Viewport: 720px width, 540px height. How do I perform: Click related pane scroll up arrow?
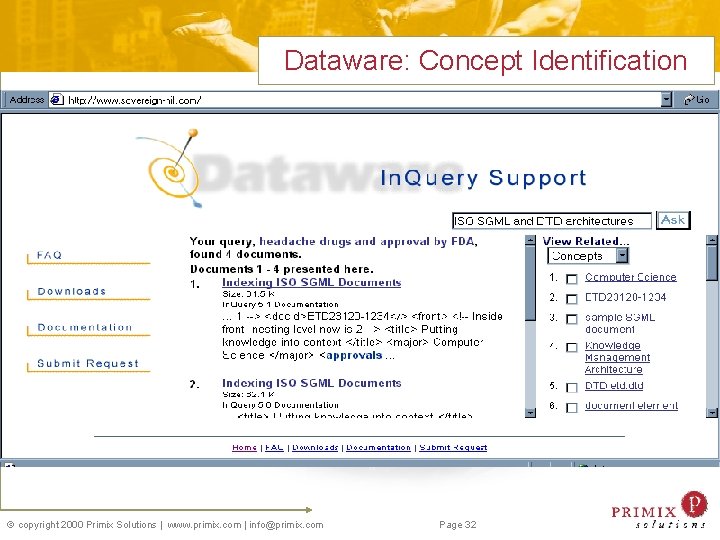click(712, 240)
